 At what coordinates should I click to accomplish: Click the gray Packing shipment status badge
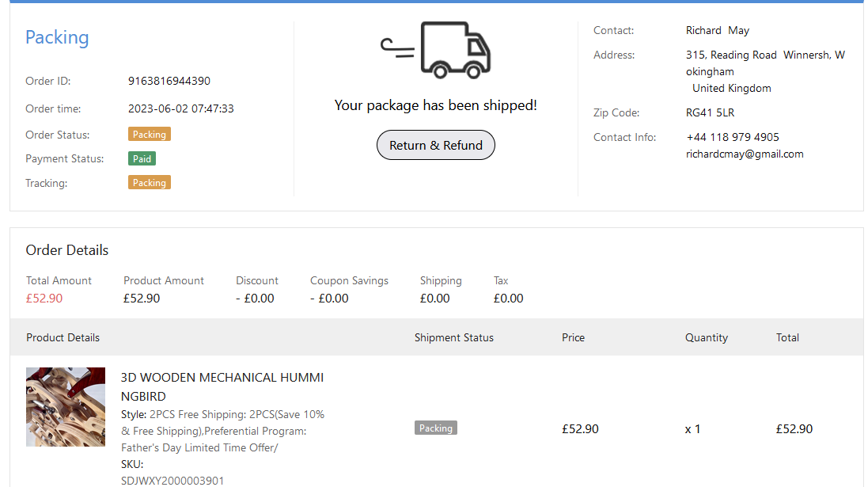click(x=436, y=428)
